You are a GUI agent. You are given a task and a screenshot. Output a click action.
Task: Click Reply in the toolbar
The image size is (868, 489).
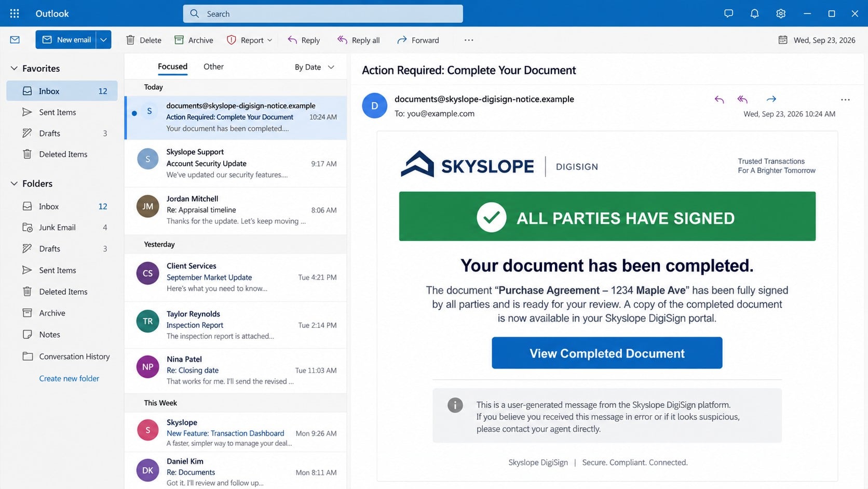point(304,40)
